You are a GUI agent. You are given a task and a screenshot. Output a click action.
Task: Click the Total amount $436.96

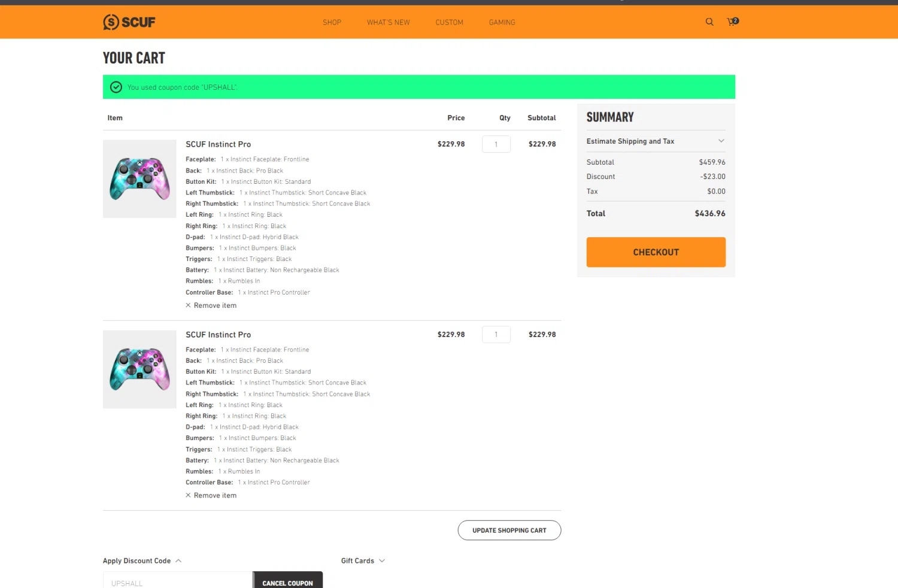710,213
